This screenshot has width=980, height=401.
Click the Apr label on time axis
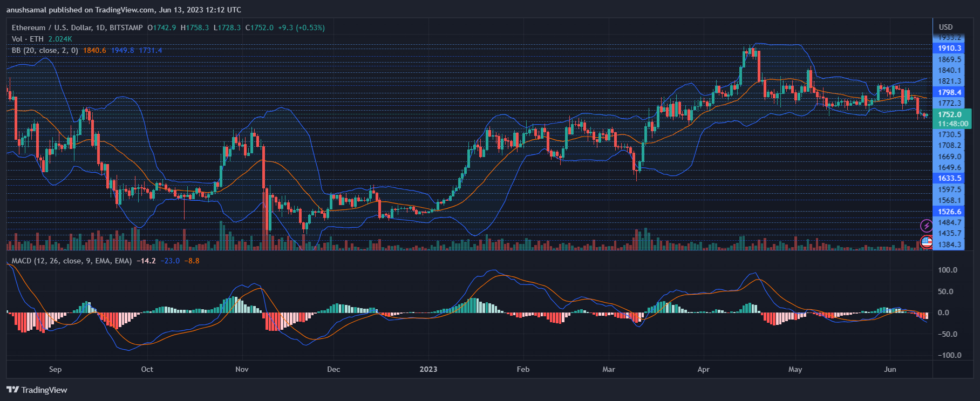[x=703, y=369]
